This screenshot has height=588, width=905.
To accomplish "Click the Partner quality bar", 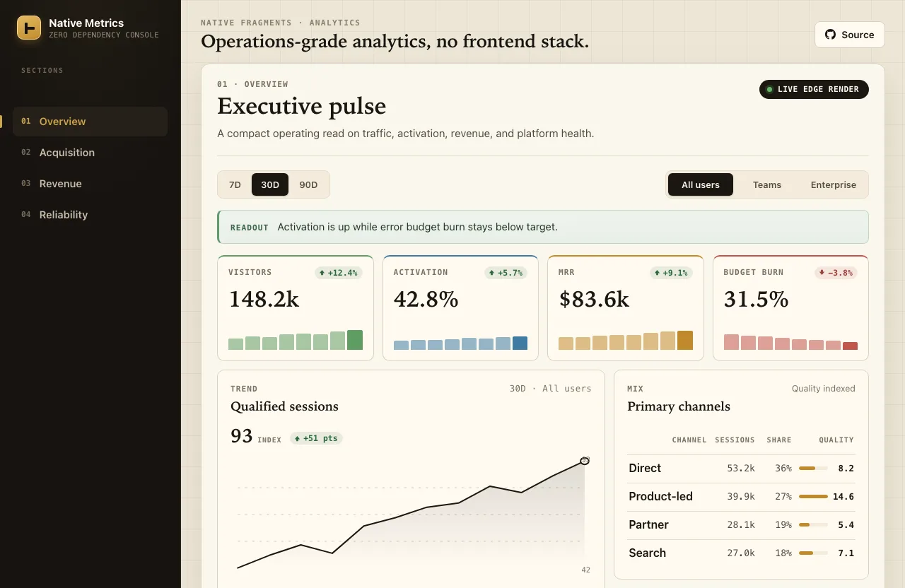I will tap(813, 524).
